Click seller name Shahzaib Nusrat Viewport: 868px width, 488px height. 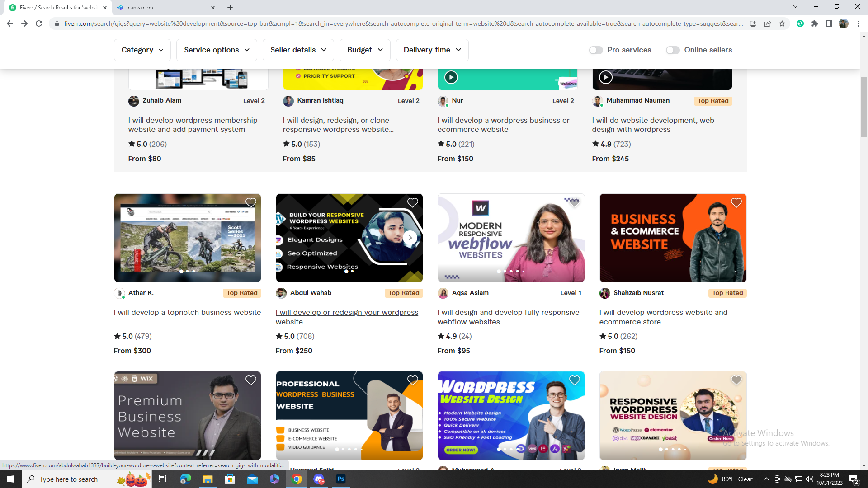click(x=638, y=293)
